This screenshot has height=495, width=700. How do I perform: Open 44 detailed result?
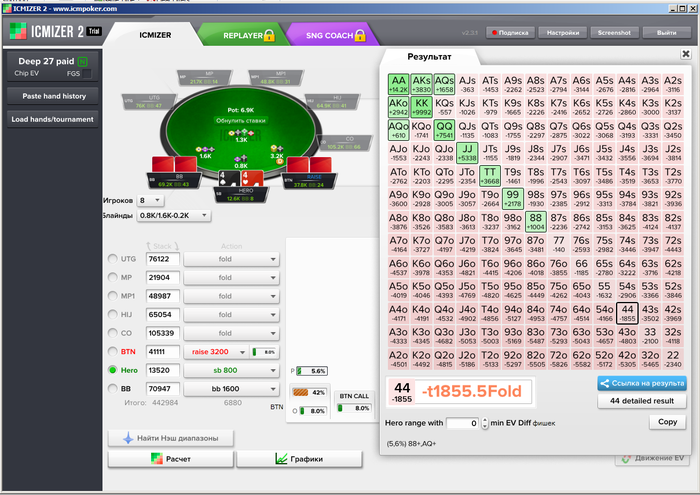pyautogui.click(x=642, y=401)
